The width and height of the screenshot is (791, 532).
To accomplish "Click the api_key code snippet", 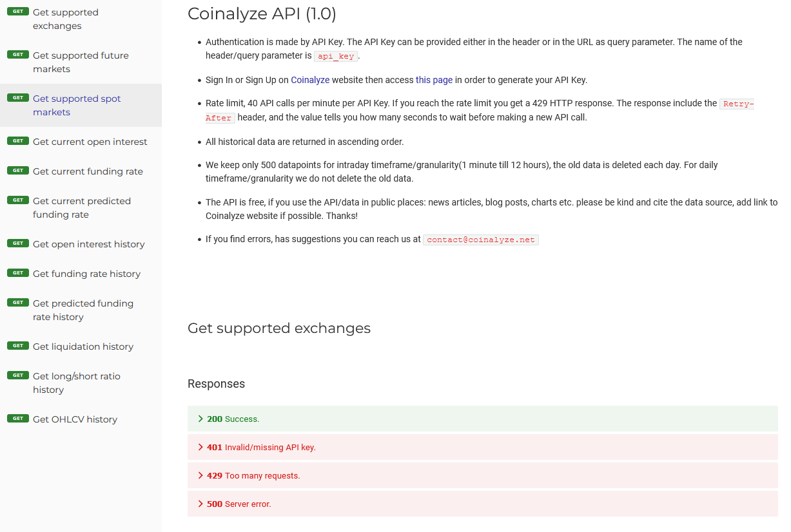I will point(336,56).
